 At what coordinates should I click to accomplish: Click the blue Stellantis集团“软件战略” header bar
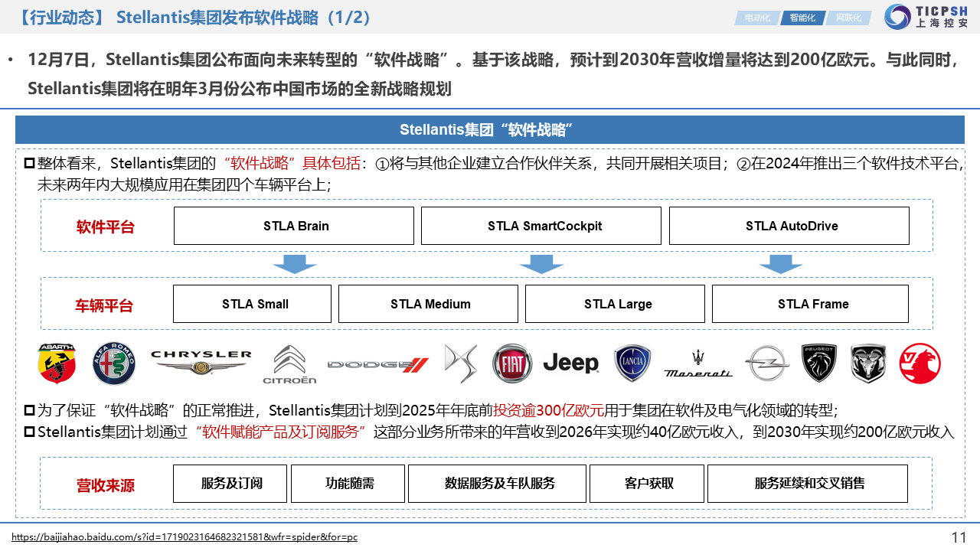pyautogui.click(x=489, y=129)
